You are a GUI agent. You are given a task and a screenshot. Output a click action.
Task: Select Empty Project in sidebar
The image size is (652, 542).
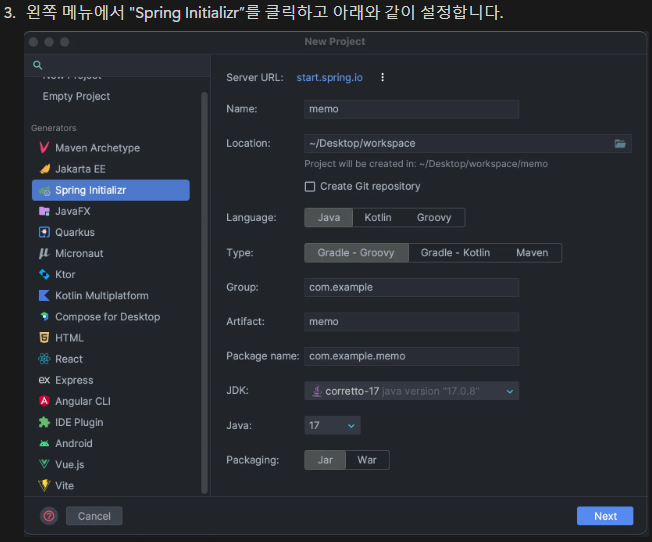(x=77, y=97)
